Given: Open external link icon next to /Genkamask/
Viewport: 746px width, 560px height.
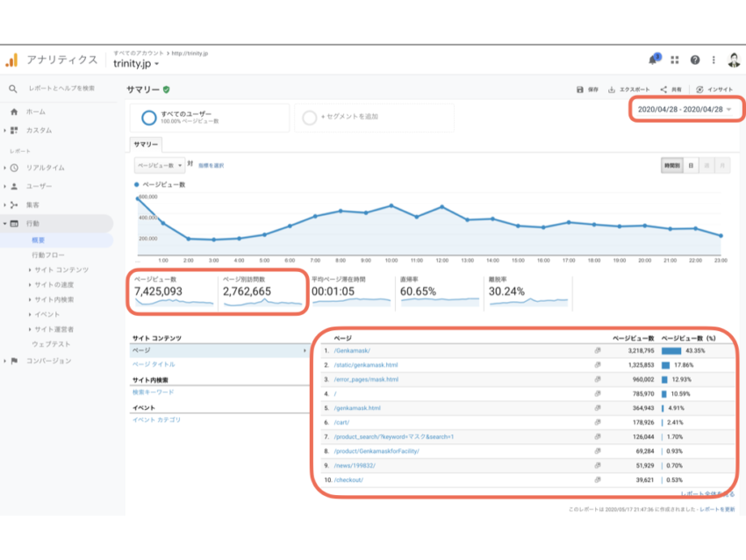Looking at the screenshot, I should (597, 350).
